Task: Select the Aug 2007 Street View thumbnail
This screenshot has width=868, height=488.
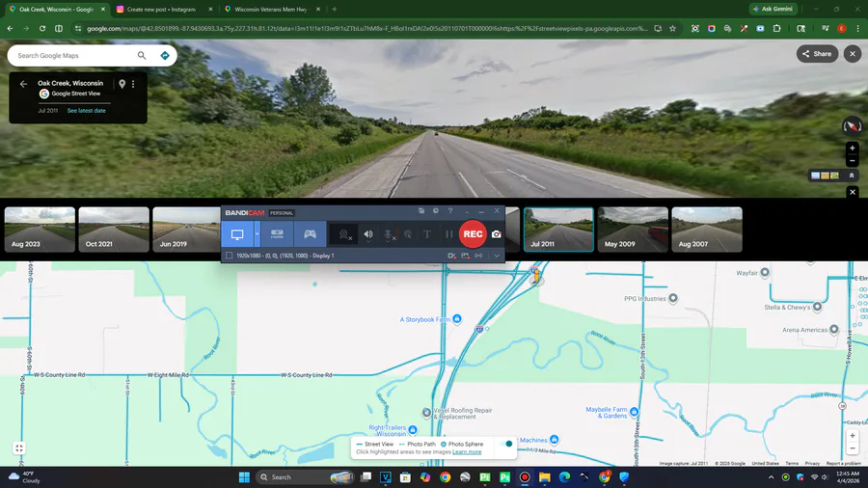Action: [707, 230]
